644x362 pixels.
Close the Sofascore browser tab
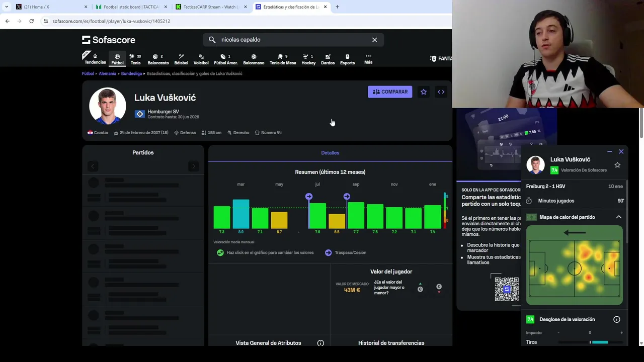point(326,7)
